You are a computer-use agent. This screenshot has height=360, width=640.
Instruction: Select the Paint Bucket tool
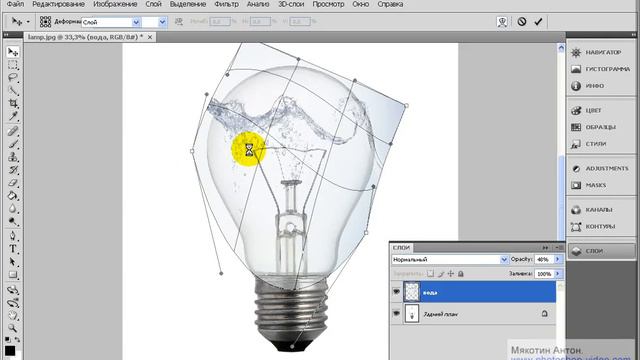(13, 196)
